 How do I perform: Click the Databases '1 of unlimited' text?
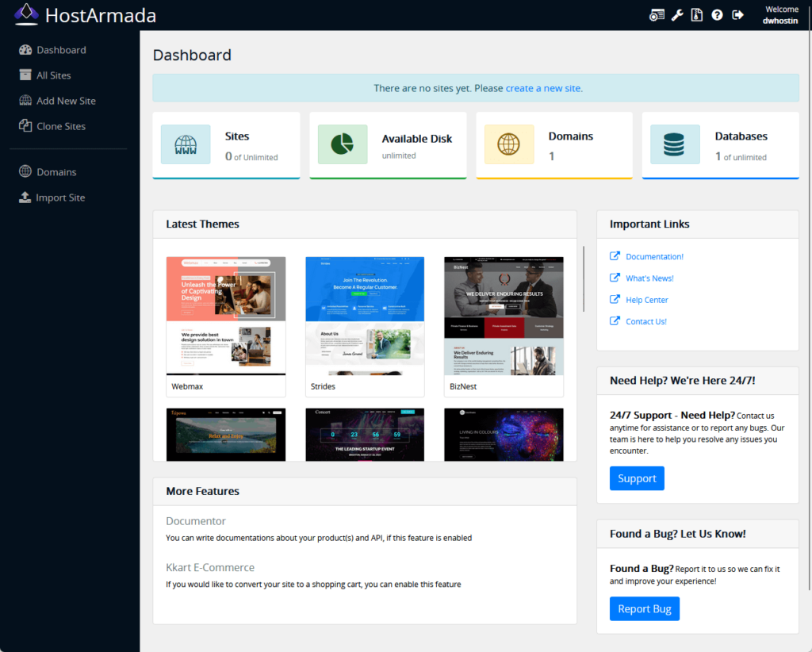point(741,156)
